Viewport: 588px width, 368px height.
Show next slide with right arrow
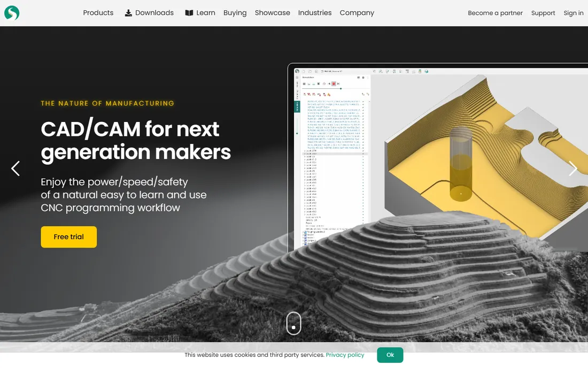pos(572,168)
